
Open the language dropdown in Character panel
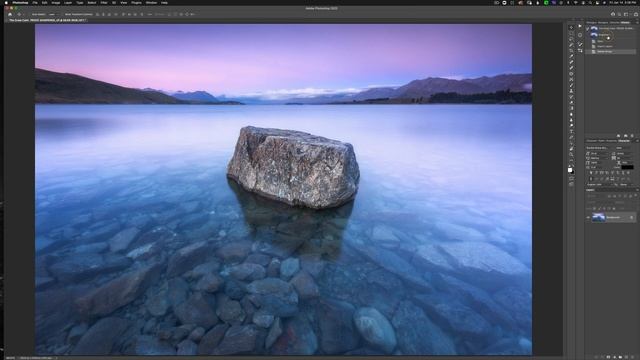[x=600, y=184]
